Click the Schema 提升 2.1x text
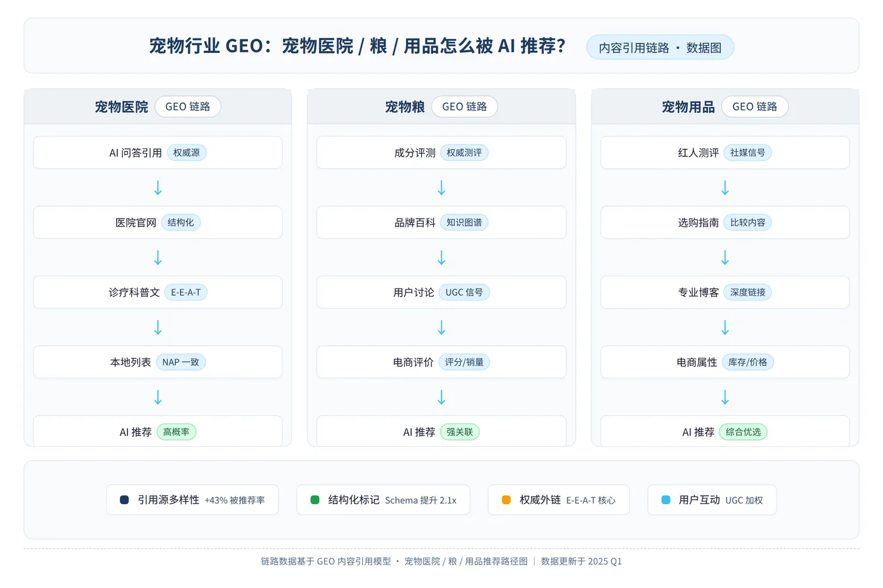Image resolution: width=883 pixels, height=588 pixels. (421, 500)
